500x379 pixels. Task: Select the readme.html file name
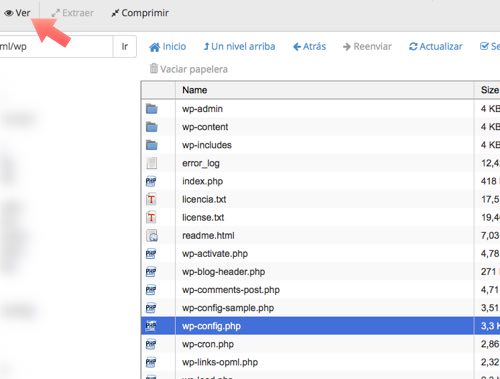point(208,236)
